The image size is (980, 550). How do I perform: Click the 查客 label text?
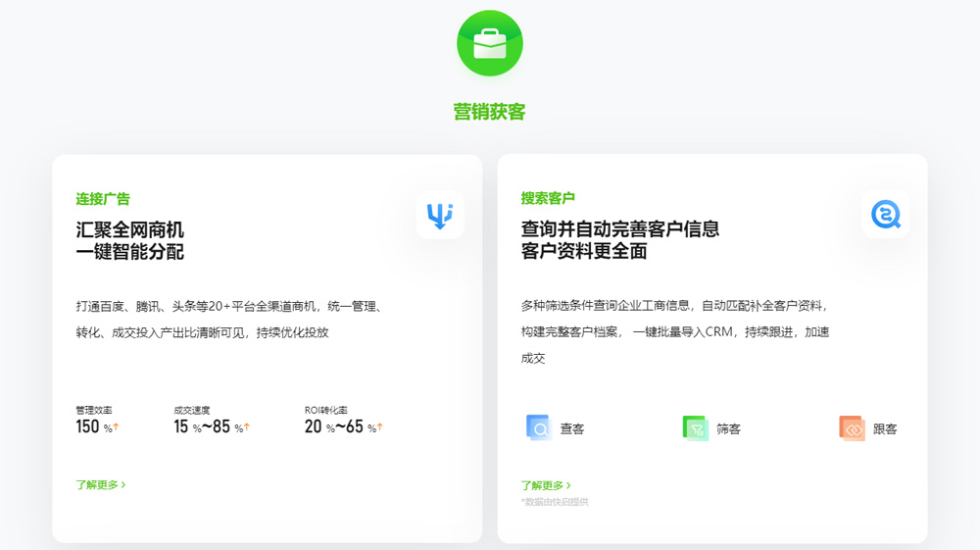pos(572,428)
